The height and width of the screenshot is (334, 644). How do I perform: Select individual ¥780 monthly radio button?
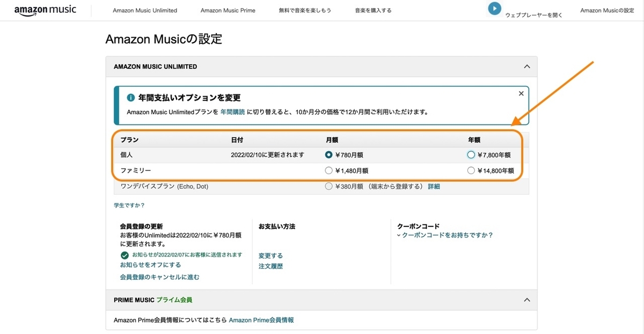click(x=329, y=155)
